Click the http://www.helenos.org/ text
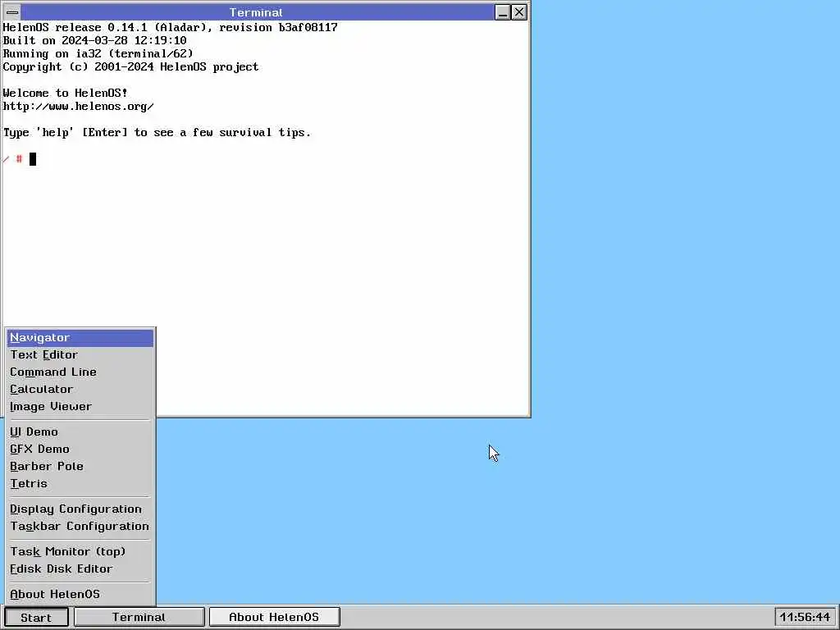This screenshot has width=840, height=630. [79, 106]
